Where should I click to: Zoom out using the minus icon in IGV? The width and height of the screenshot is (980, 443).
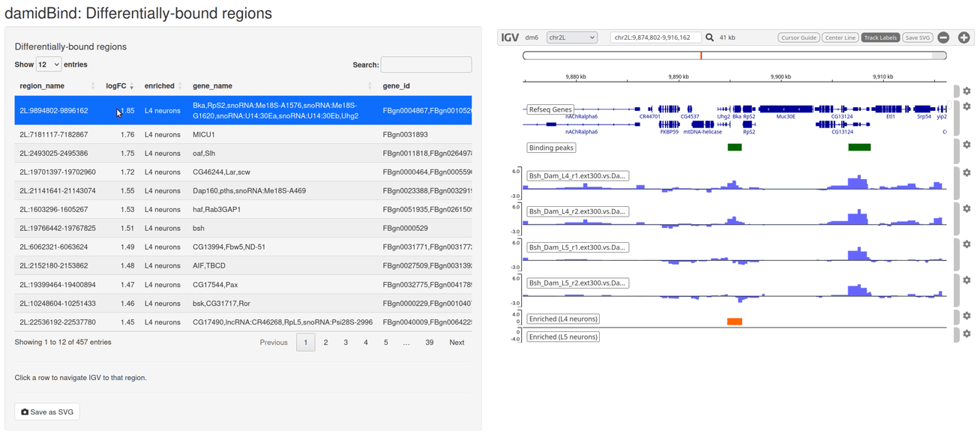[943, 37]
